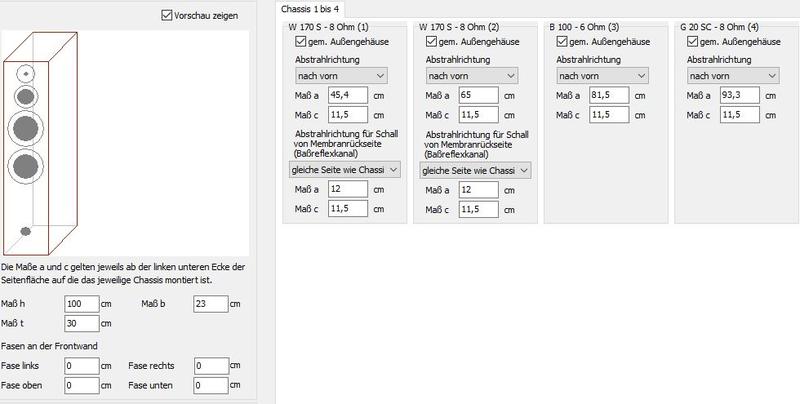Click the Maß b input field
This screenshot has width=800, height=404.
click(210, 304)
